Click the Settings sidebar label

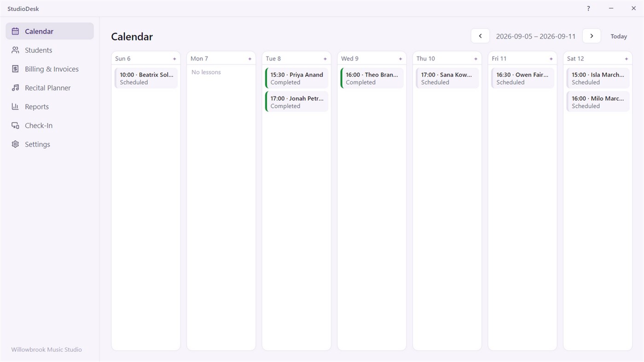(37, 144)
